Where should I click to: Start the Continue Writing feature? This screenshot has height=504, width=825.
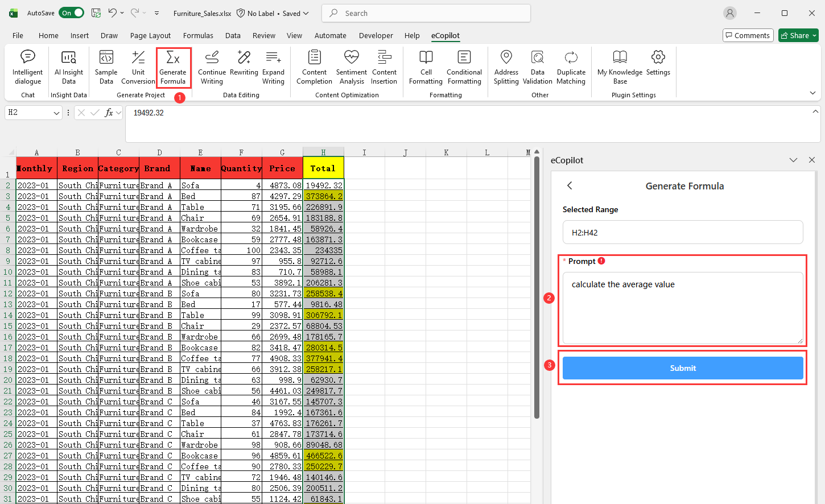click(x=212, y=67)
